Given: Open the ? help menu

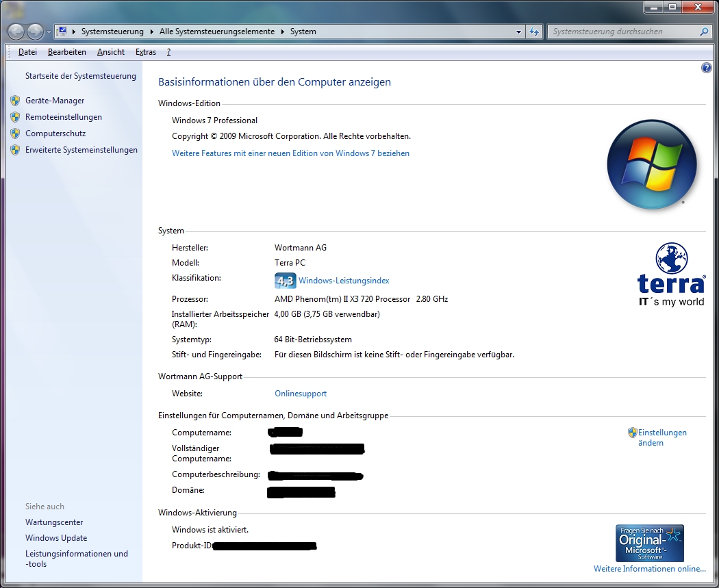Looking at the screenshot, I should coord(168,52).
